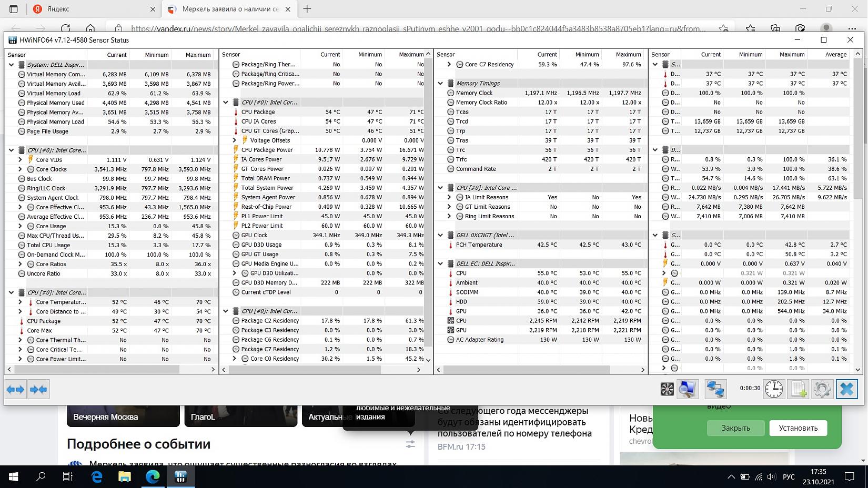Click the volume speaker tray icon
The width and height of the screenshot is (868, 488).
(772, 477)
